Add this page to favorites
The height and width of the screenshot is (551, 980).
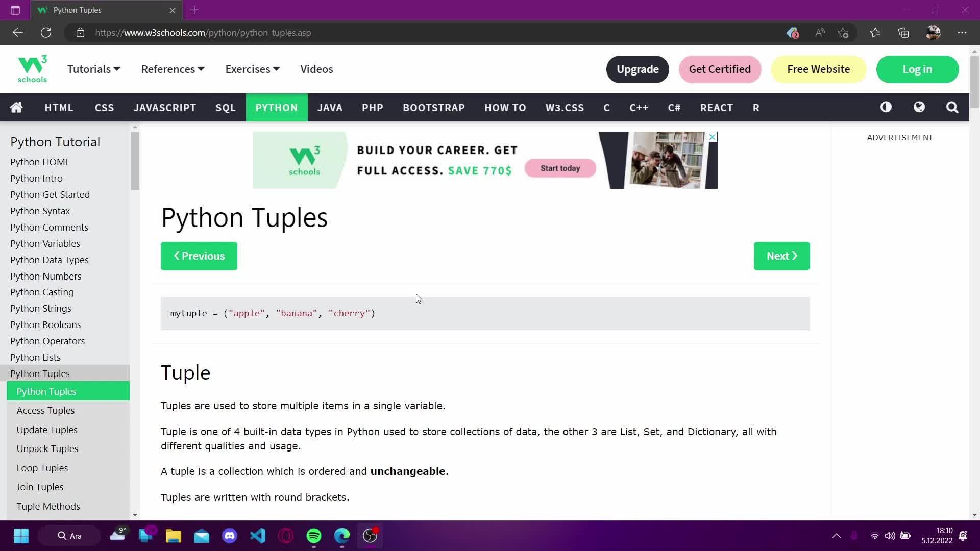pyautogui.click(x=843, y=33)
